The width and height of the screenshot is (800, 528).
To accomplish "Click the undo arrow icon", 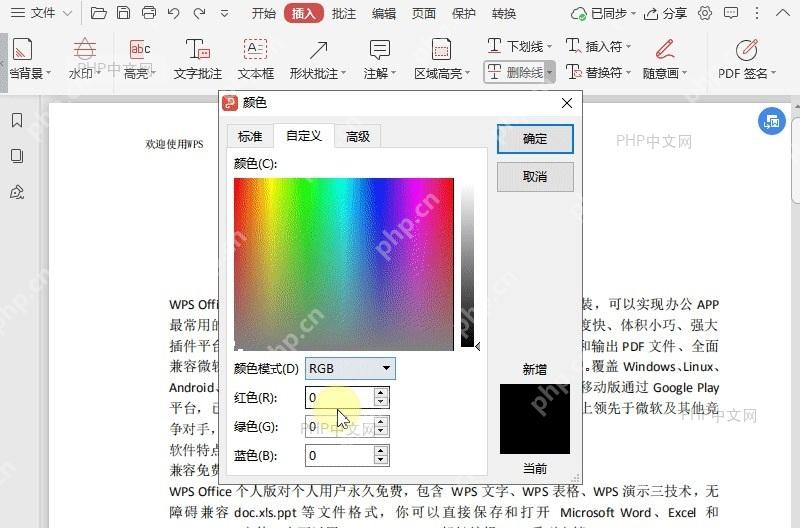I will [173, 13].
